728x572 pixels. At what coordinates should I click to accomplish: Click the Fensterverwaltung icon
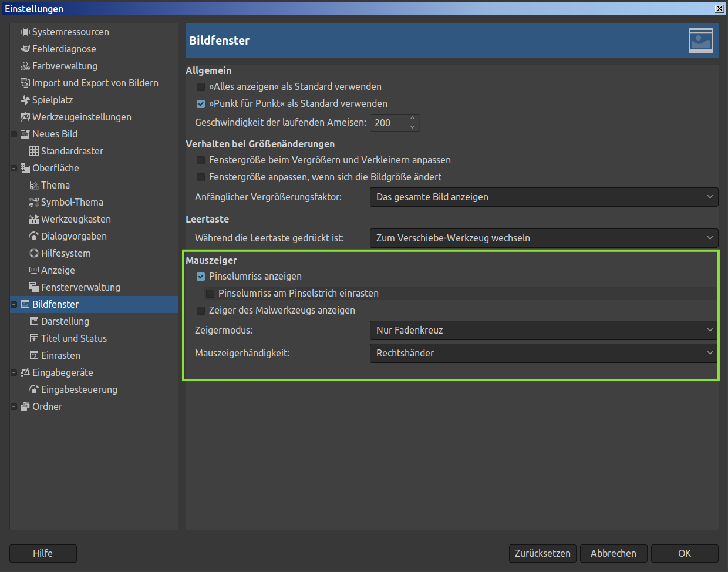pyautogui.click(x=34, y=287)
